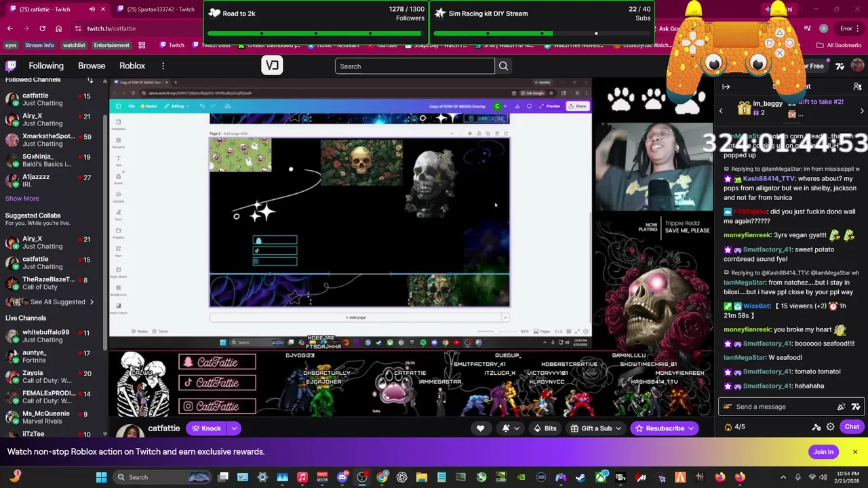Click Join In on the Roblox banner

click(x=823, y=452)
